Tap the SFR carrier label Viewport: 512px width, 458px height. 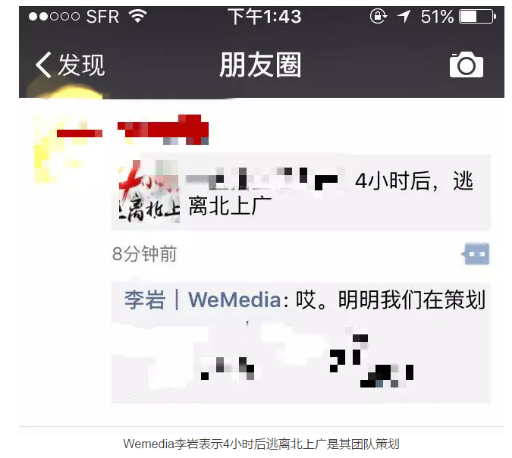click(x=102, y=17)
